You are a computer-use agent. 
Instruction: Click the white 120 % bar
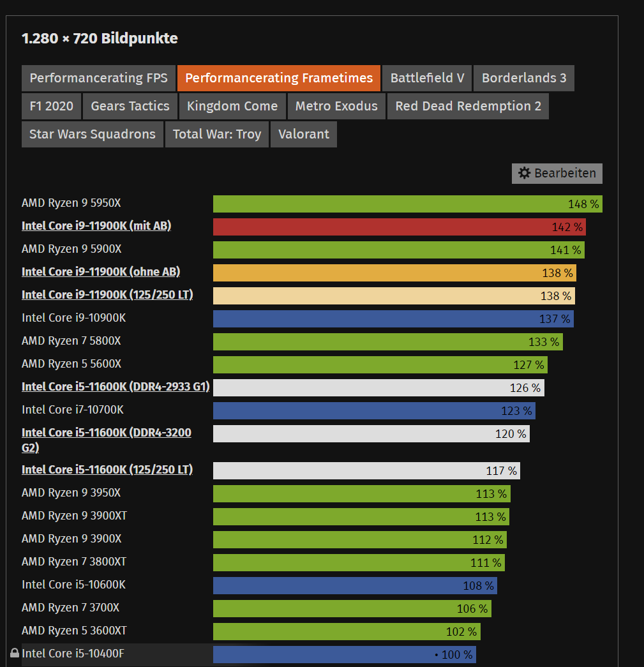[x=371, y=433]
